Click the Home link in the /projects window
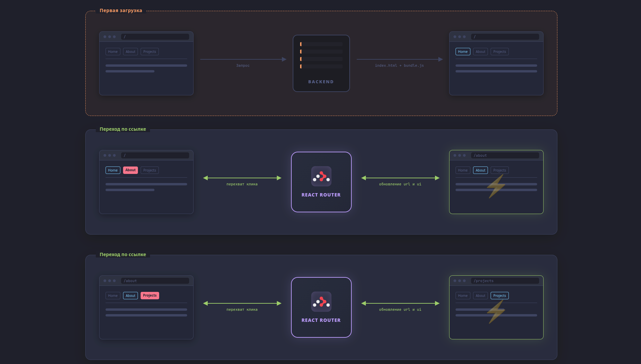This screenshot has width=641, height=364. [463, 296]
